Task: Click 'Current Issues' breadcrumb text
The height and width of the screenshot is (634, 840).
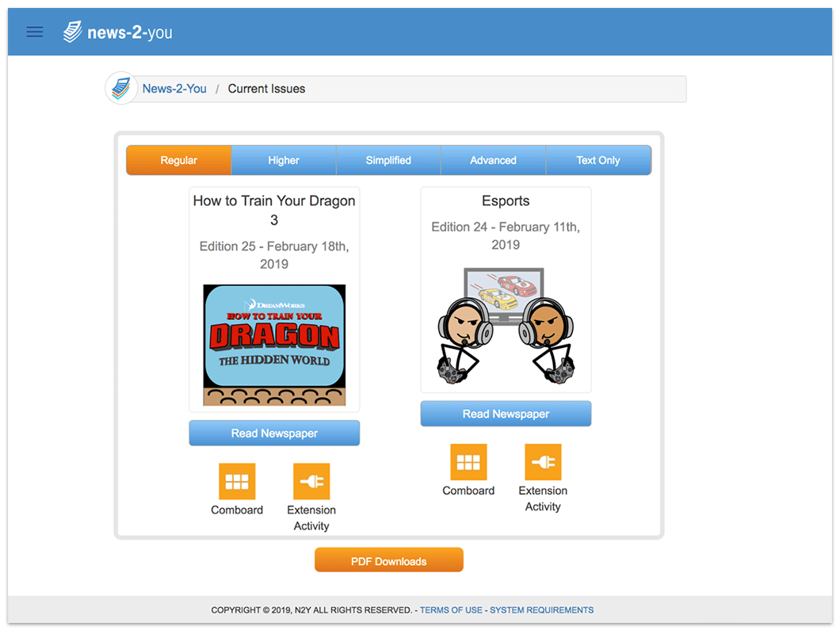Action: [267, 89]
